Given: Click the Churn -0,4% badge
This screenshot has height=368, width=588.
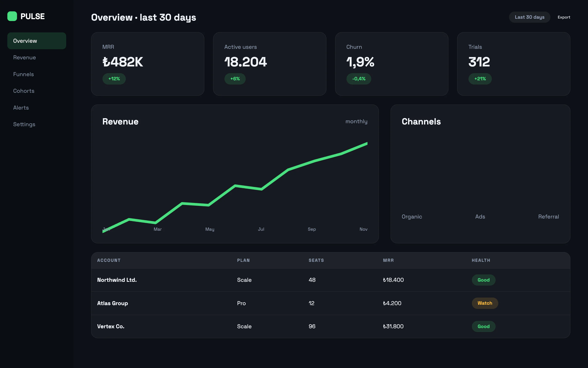Looking at the screenshot, I should click(x=359, y=79).
